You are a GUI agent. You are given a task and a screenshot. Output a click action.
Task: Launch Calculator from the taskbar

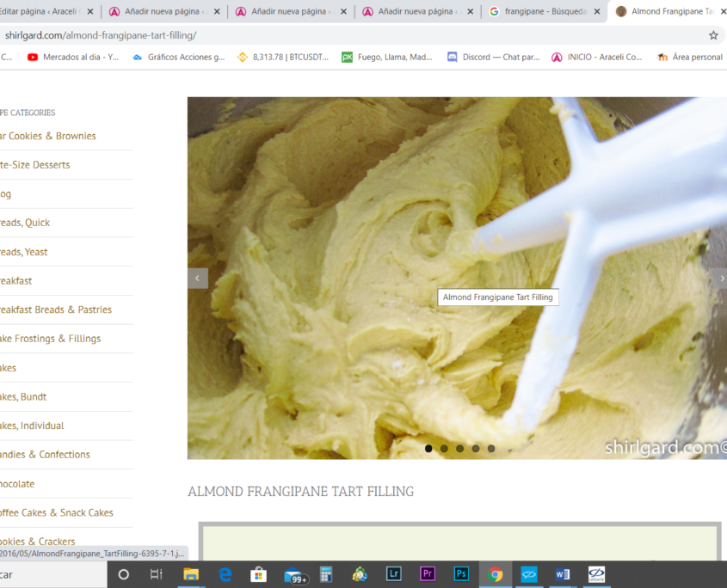pyautogui.click(x=326, y=574)
